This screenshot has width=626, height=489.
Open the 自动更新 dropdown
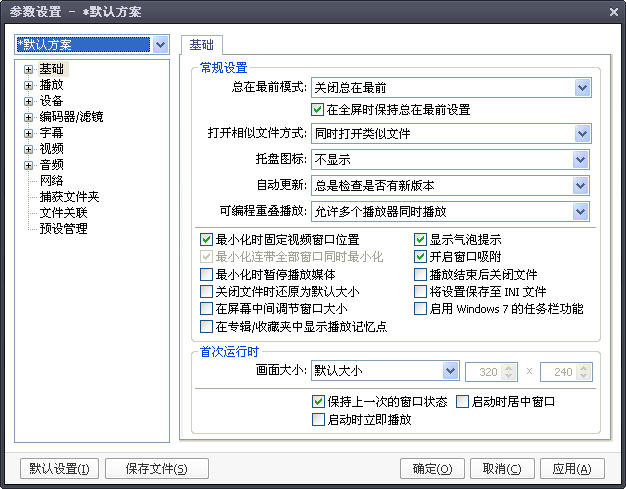(x=582, y=185)
